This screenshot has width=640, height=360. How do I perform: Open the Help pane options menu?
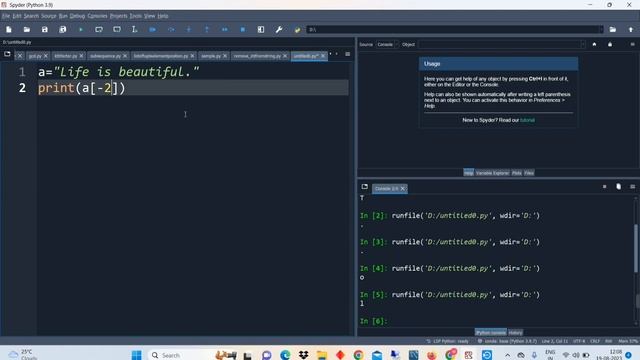(632, 44)
